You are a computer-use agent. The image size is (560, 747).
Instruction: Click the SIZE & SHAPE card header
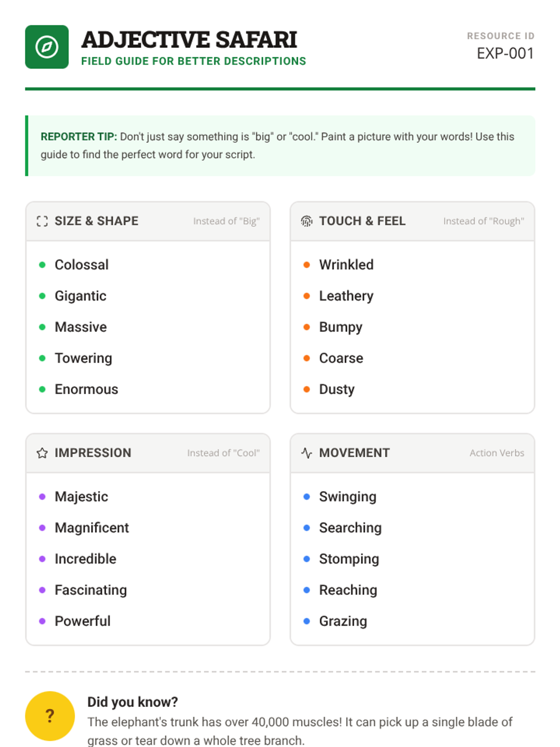click(97, 221)
